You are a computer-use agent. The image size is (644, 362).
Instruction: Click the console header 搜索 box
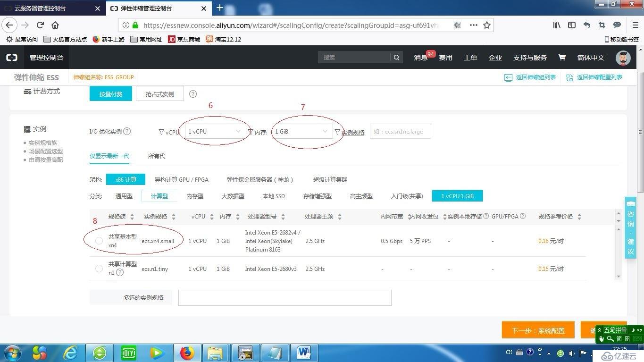pos(354,58)
